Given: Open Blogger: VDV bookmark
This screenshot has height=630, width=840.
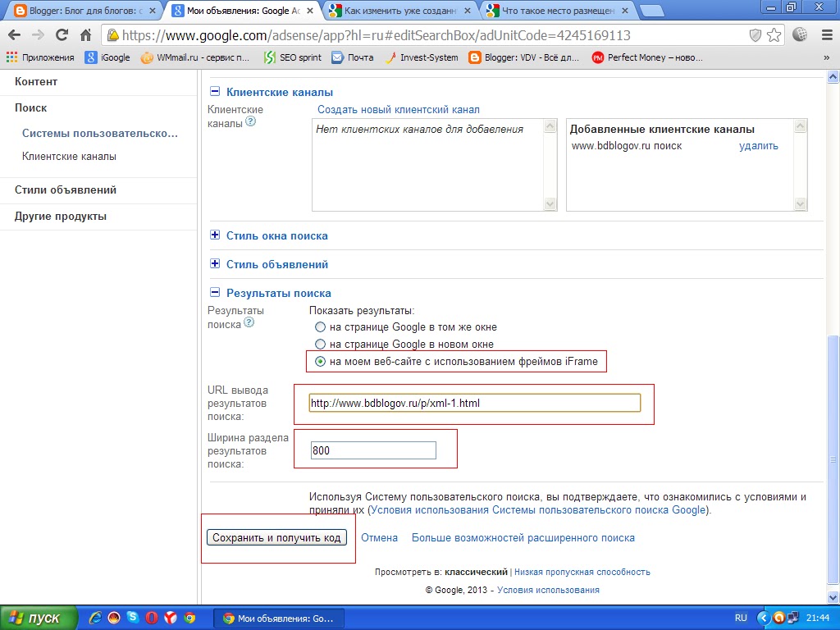Looking at the screenshot, I should pos(524,57).
